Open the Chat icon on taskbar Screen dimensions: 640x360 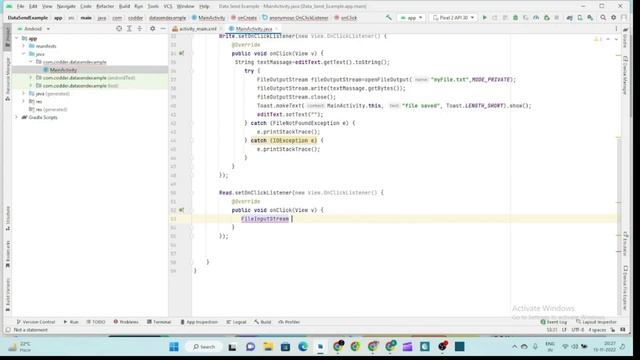(x=250, y=347)
